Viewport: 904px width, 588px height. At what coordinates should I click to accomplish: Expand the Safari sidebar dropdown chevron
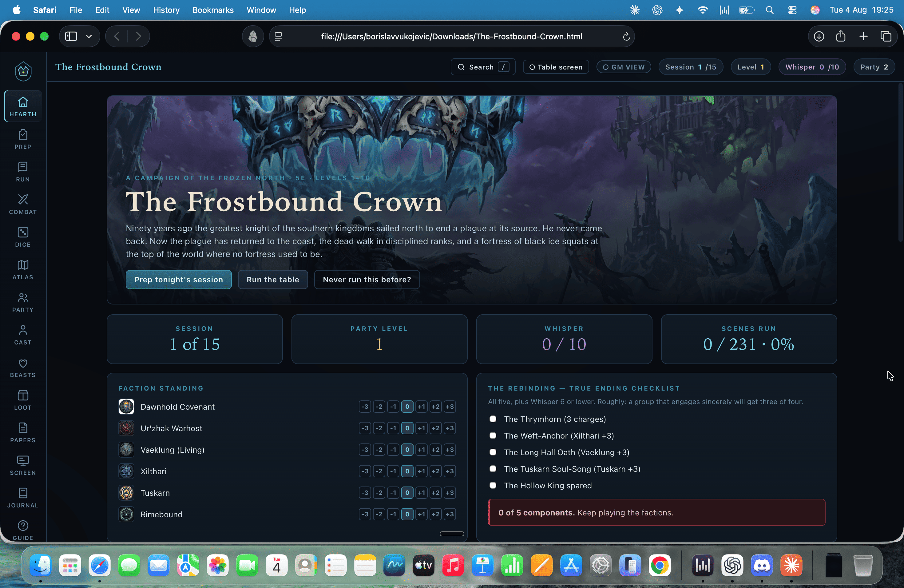[x=89, y=37]
